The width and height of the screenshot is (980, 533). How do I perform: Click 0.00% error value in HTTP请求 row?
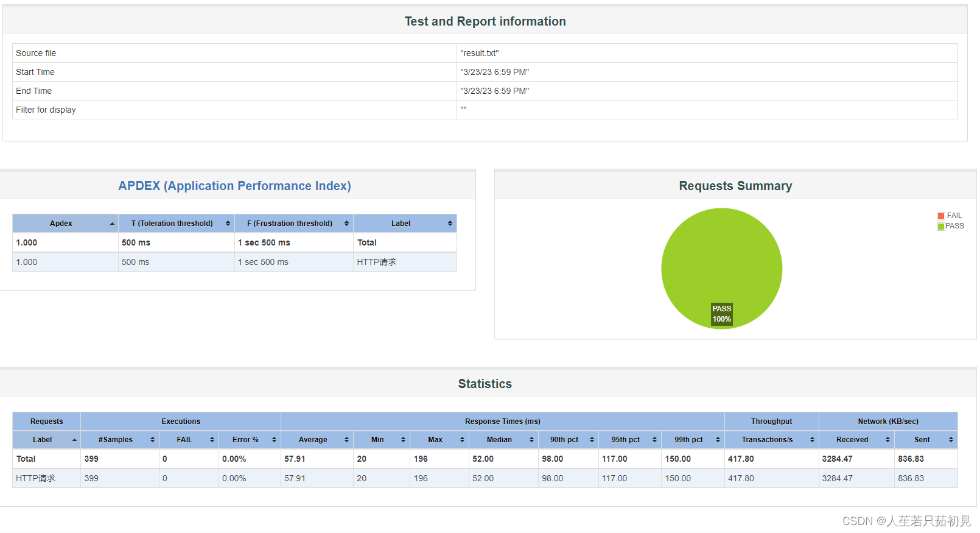coord(234,478)
